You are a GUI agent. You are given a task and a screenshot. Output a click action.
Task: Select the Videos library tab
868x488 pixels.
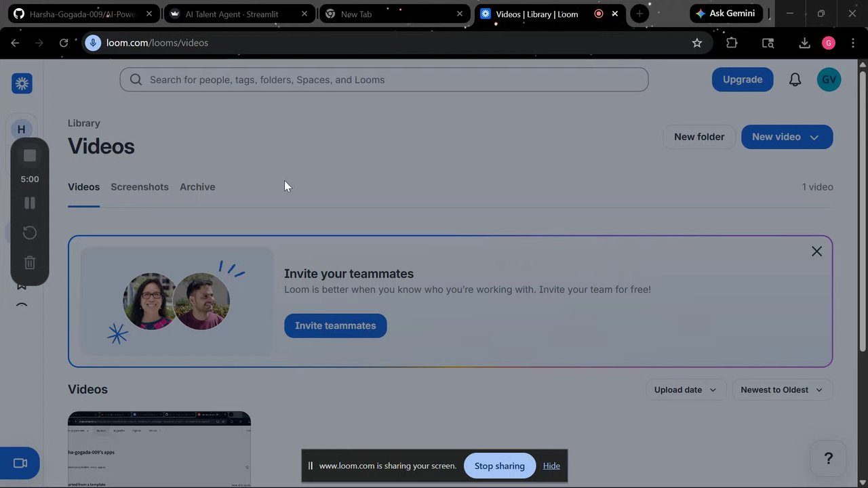tap(83, 187)
